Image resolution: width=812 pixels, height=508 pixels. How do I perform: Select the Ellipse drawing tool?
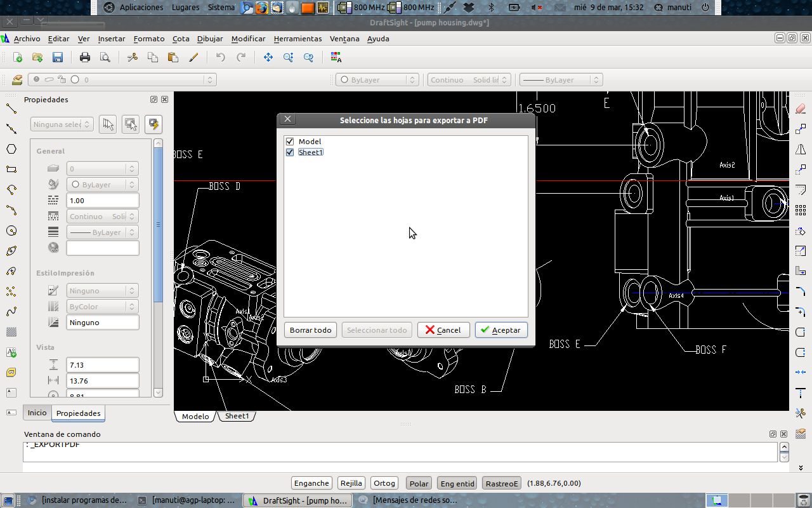click(11, 250)
